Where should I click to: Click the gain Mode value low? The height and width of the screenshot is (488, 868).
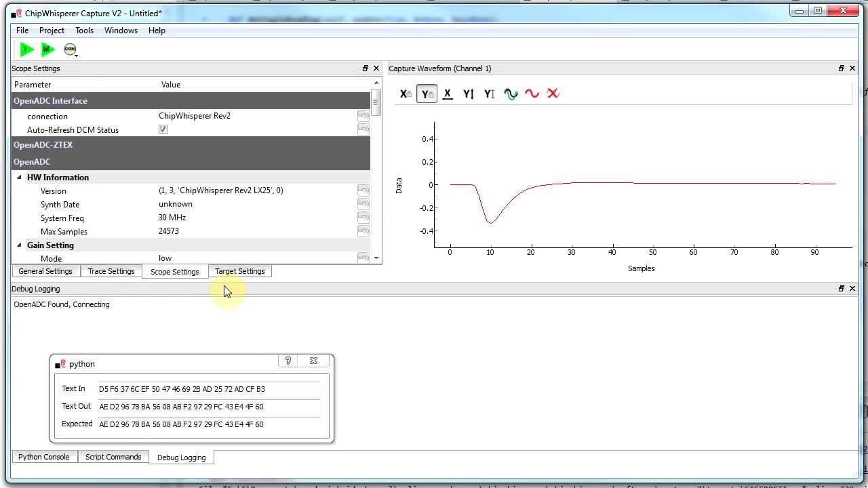(x=165, y=258)
